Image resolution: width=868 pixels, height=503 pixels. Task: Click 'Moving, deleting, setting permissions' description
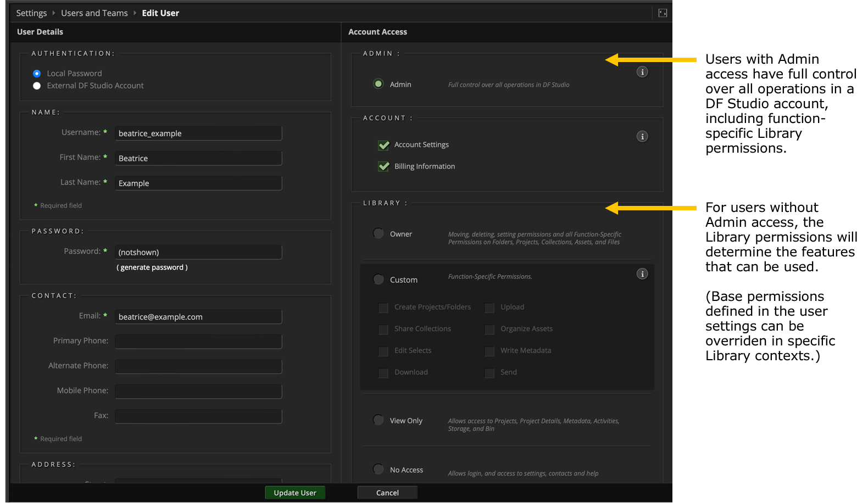(535, 238)
